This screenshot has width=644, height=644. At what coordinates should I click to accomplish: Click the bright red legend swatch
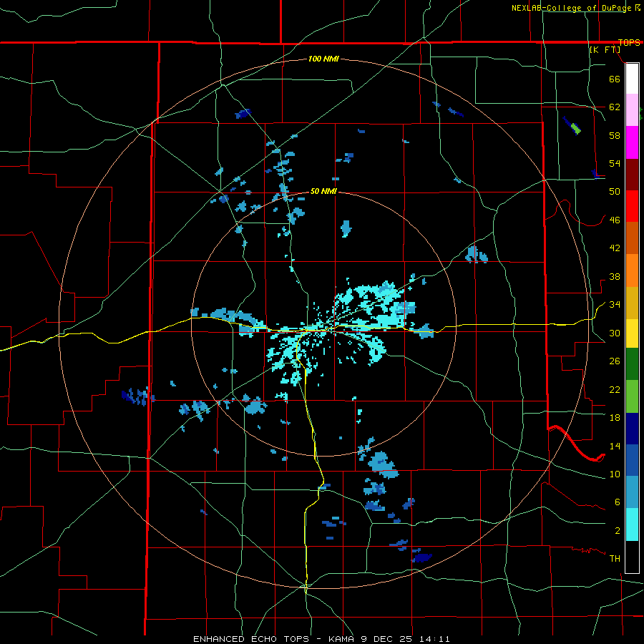[632, 206]
